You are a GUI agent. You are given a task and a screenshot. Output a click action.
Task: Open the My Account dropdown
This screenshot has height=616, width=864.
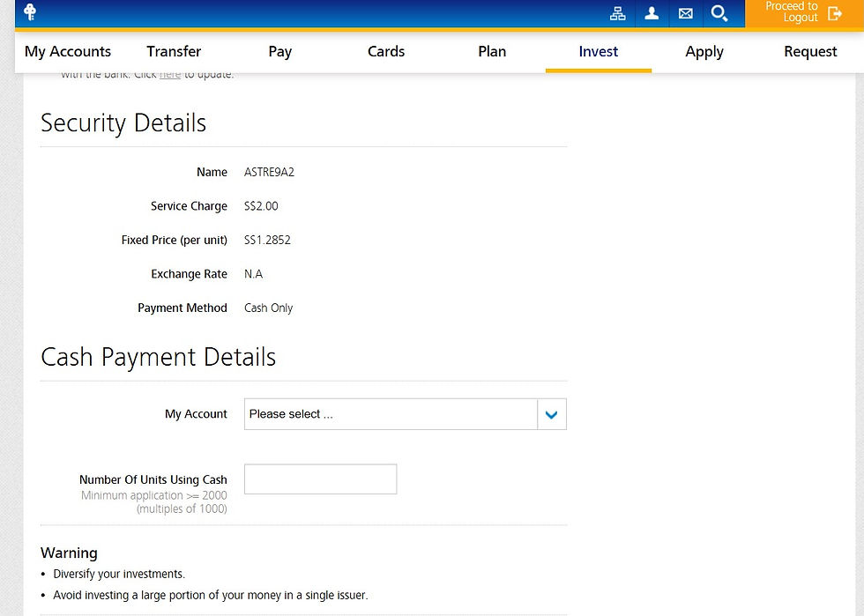pos(405,414)
